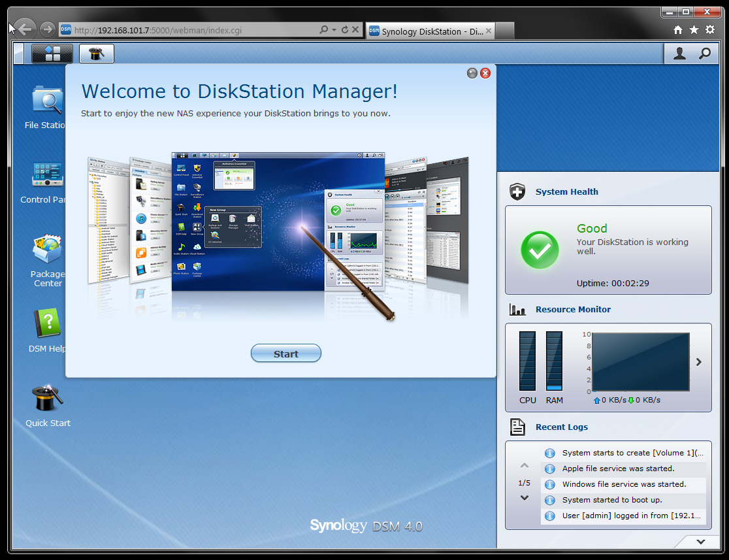The image size is (729, 560).
Task: Select log 'System starts to create [Volume 1]'
Action: coord(623,453)
